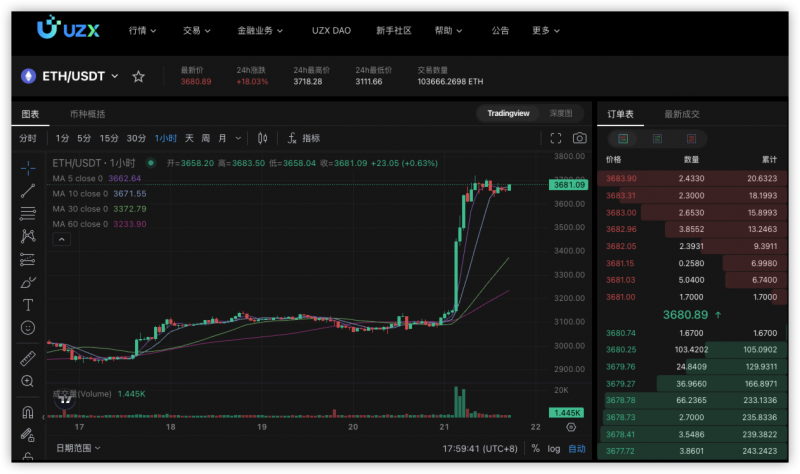Screen dimensions: 800x474
Task: Show sell orders only in order book
Action: point(691,139)
